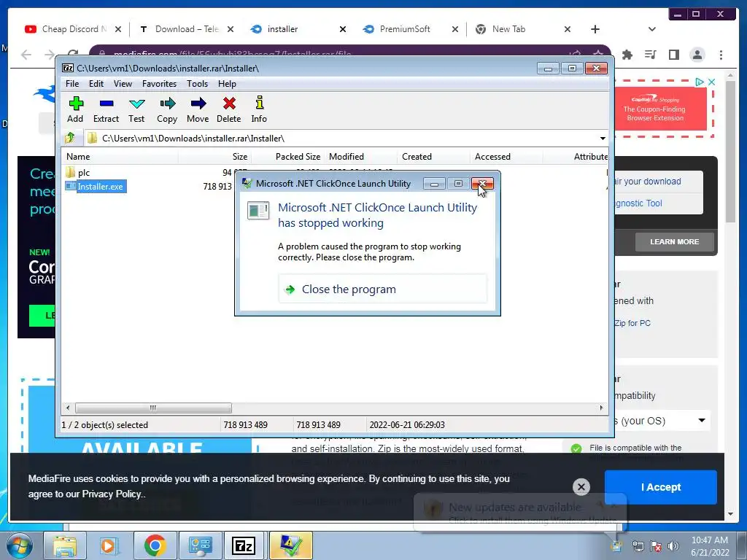
Task: Open Chrome extensions puzzle icon
Action: [x=627, y=55]
